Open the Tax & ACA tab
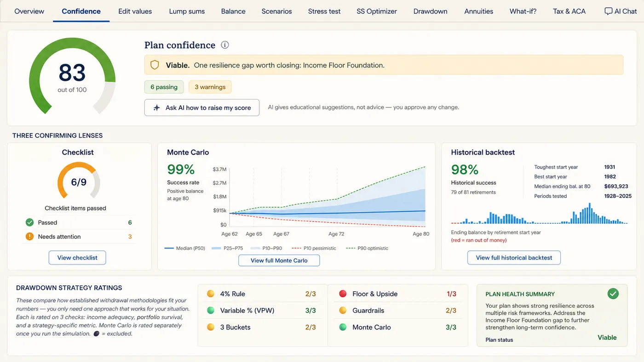 click(569, 11)
